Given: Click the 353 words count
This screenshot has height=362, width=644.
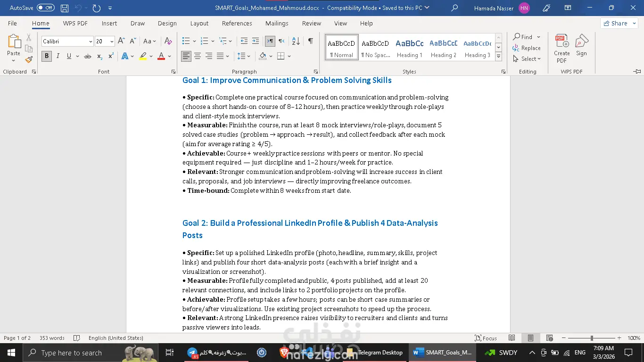Looking at the screenshot, I should pyautogui.click(x=52, y=338).
